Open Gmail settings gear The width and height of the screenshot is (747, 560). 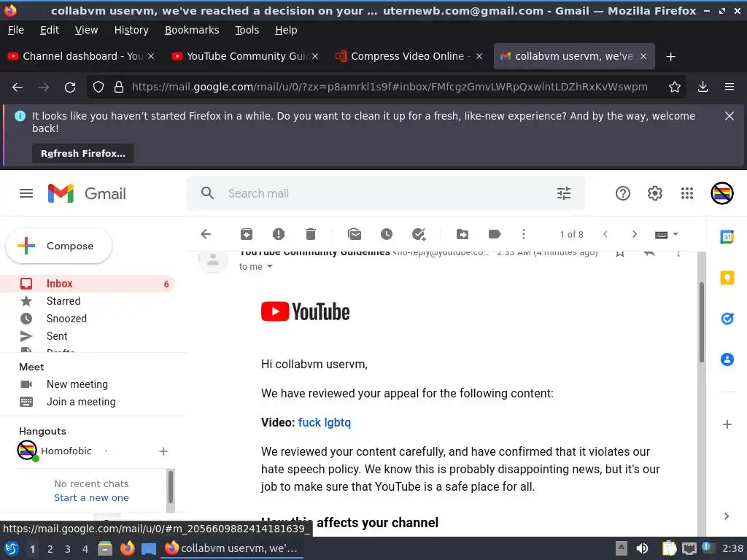click(654, 193)
